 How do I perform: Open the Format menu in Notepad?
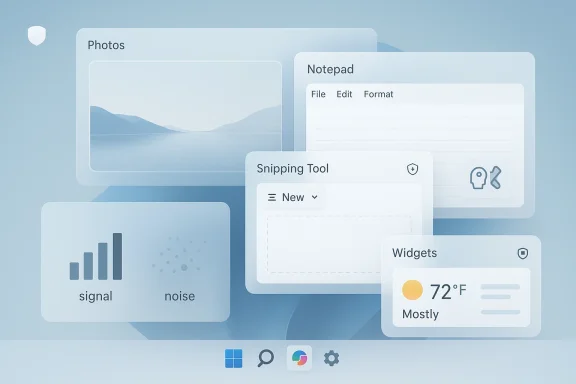tap(378, 94)
